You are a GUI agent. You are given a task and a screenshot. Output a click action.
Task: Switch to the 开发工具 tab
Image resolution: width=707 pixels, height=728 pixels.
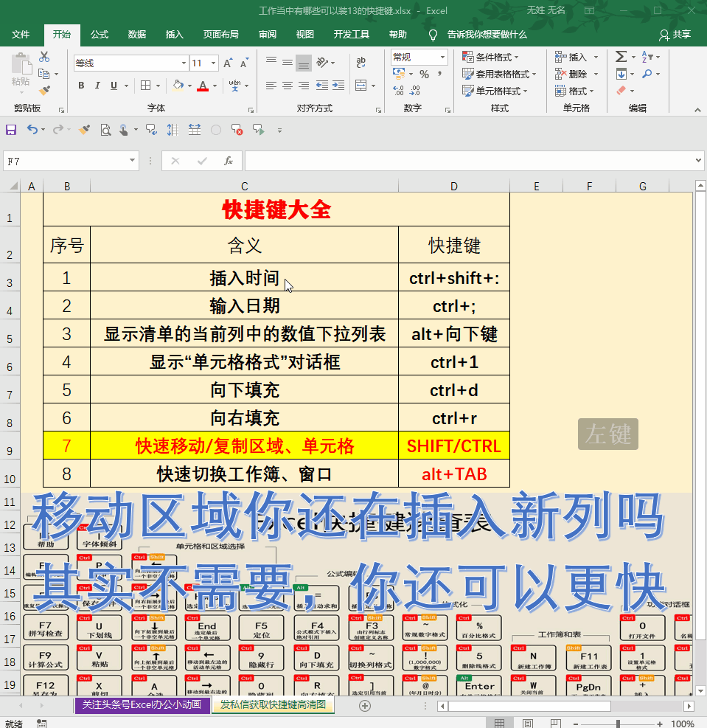(x=351, y=35)
